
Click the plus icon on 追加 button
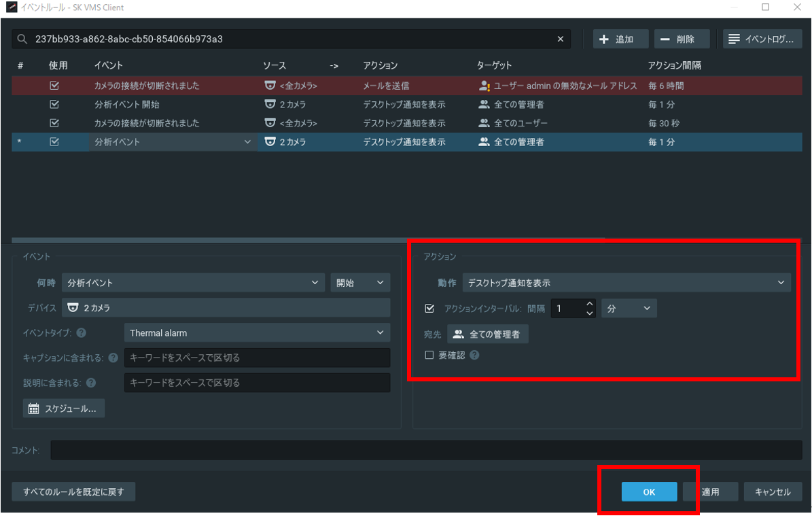coord(604,39)
